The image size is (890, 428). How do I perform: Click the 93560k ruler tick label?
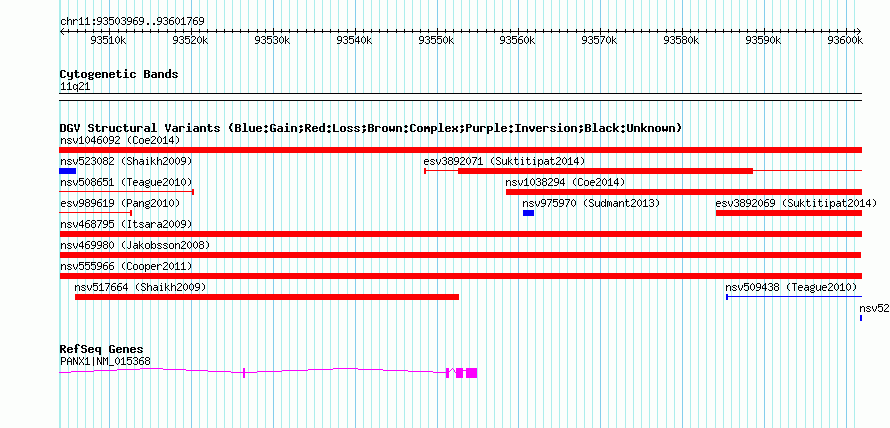(x=518, y=40)
